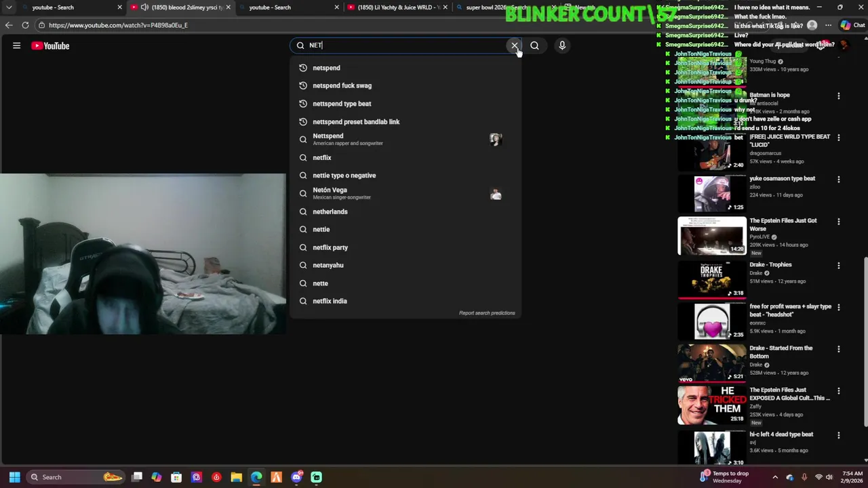
Task: Mute audio on the bleood tab
Action: [x=144, y=7]
